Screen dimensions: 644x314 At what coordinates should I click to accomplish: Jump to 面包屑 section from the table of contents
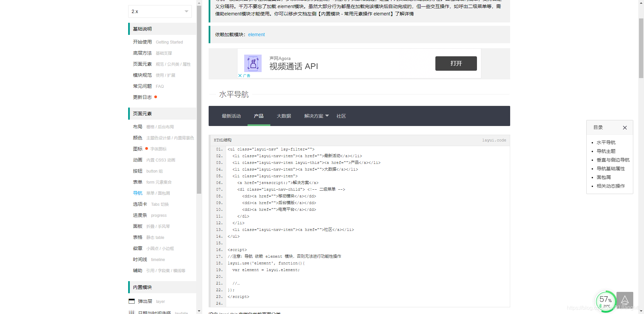603,177
